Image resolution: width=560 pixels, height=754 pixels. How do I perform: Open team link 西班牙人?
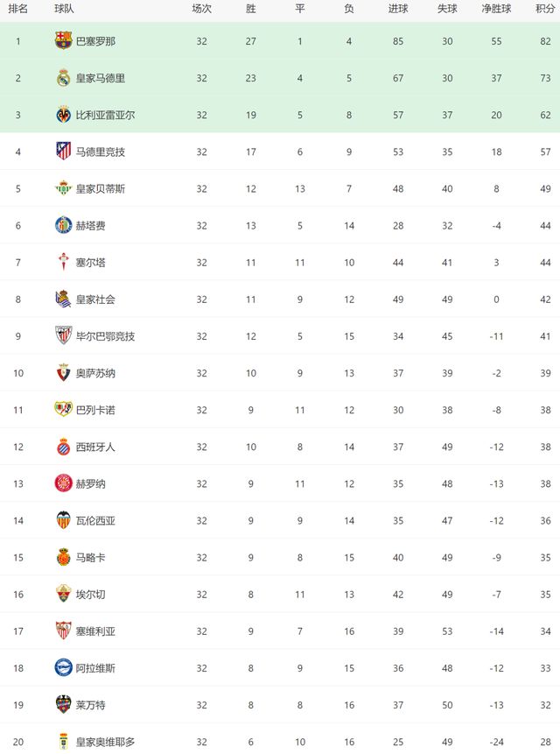click(x=95, y=447)
